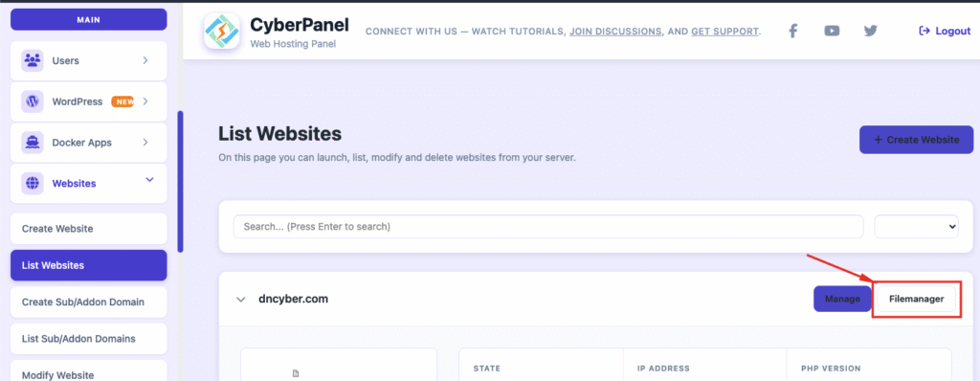Screen dimensions: 980x381
Task: Open Create Website in sidebar
Action: pyautogui.click(x=89, y=229)
